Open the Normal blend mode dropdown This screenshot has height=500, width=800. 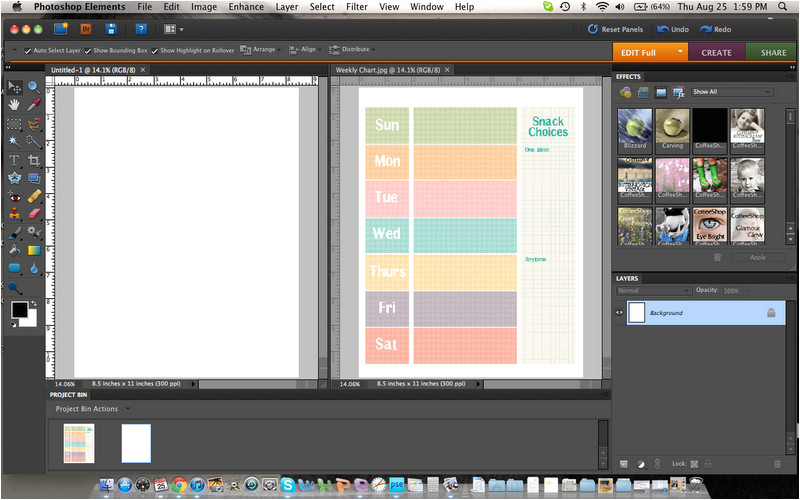click(653, 290)
